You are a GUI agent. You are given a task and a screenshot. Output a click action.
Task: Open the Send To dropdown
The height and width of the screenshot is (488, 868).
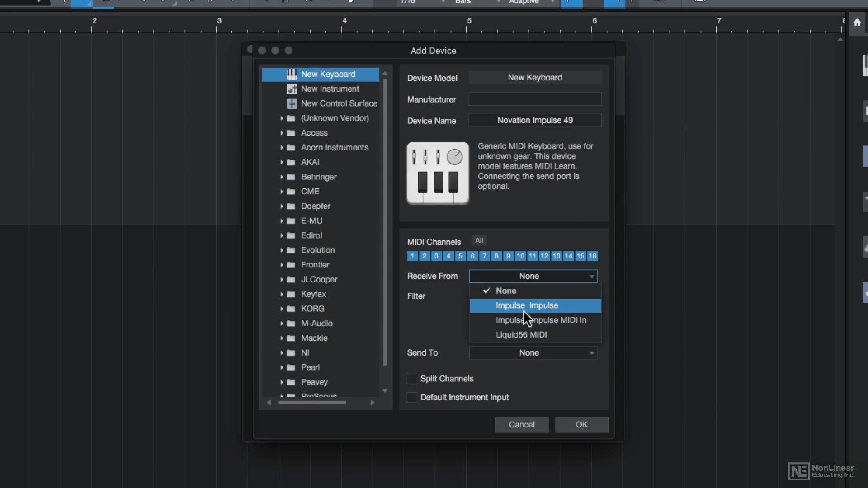click(533, 352)
